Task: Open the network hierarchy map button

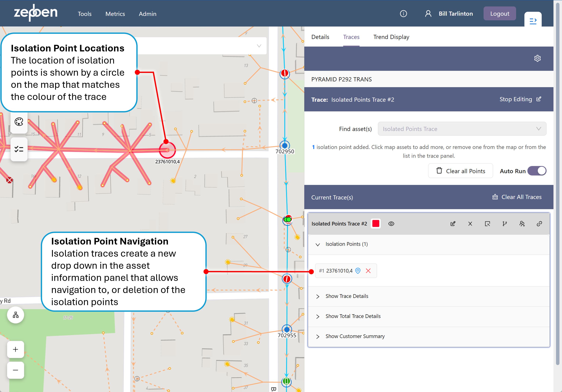Action: point(16,315)
